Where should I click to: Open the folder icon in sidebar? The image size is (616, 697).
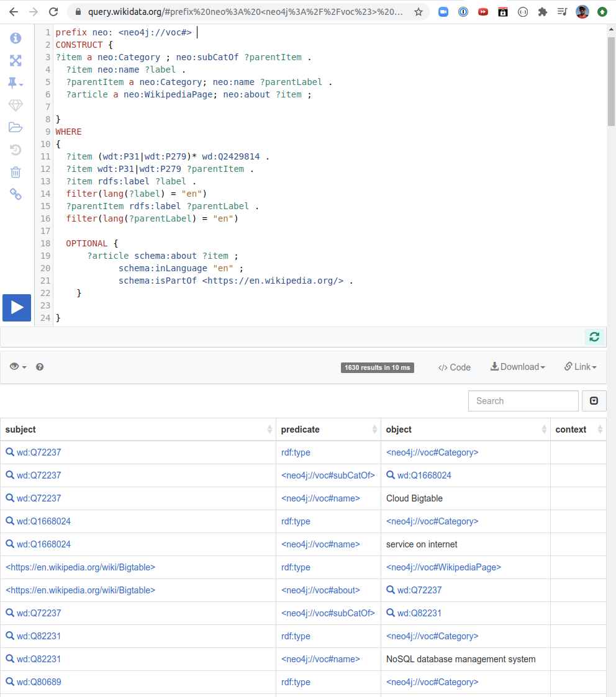tap(16, 128)
